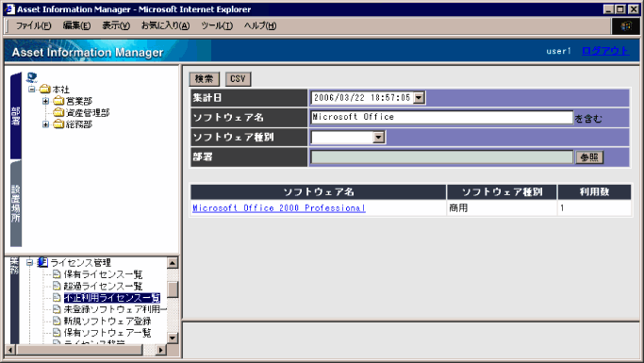This screenshot has height=363, width=644.
Task: Select 超過ライセンス一覧 in the menu tree
Action: (103, 286)
